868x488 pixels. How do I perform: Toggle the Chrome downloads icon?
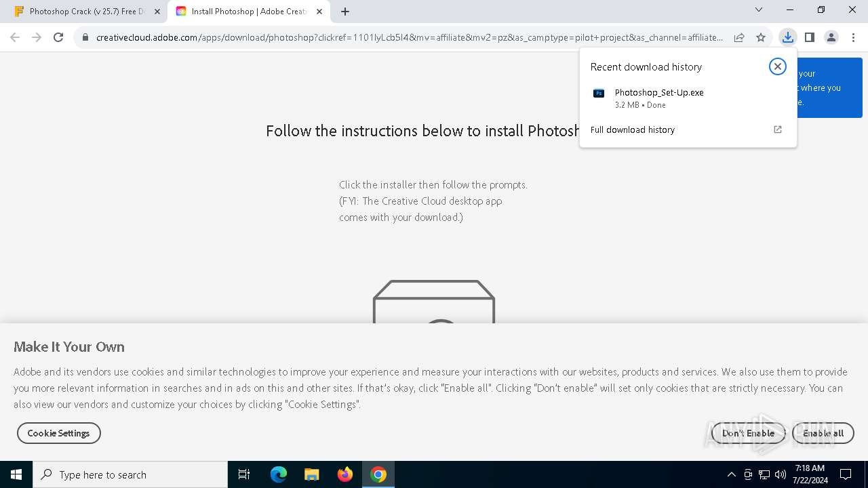pos(787,37)
